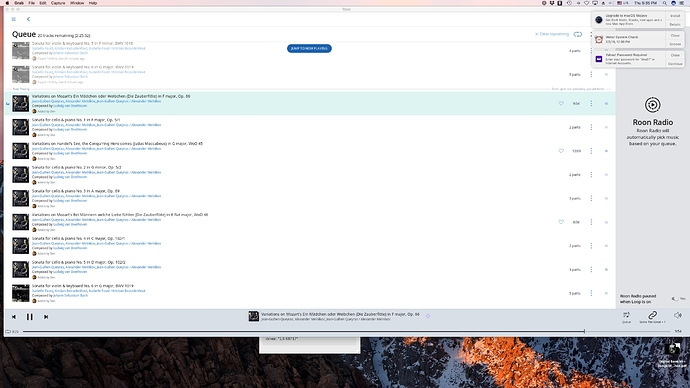The image size is (690, 388).
Task: Click the Clear Upcoming link
Action: tap(552, 34)
